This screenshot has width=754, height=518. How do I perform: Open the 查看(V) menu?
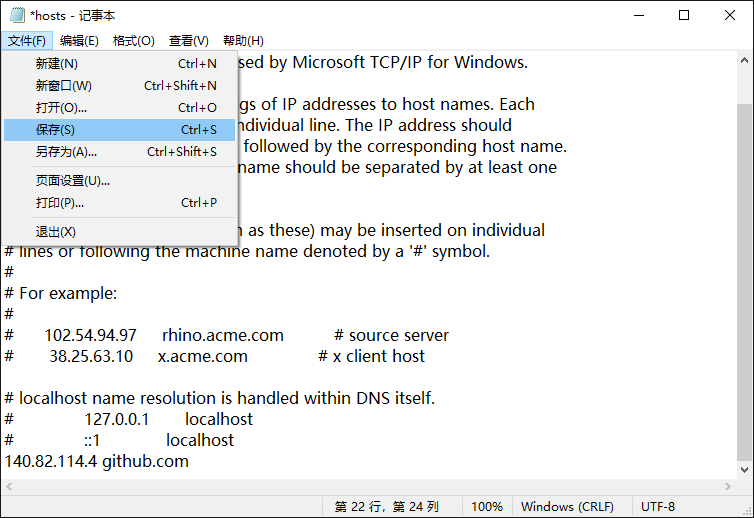click(188, 41)
